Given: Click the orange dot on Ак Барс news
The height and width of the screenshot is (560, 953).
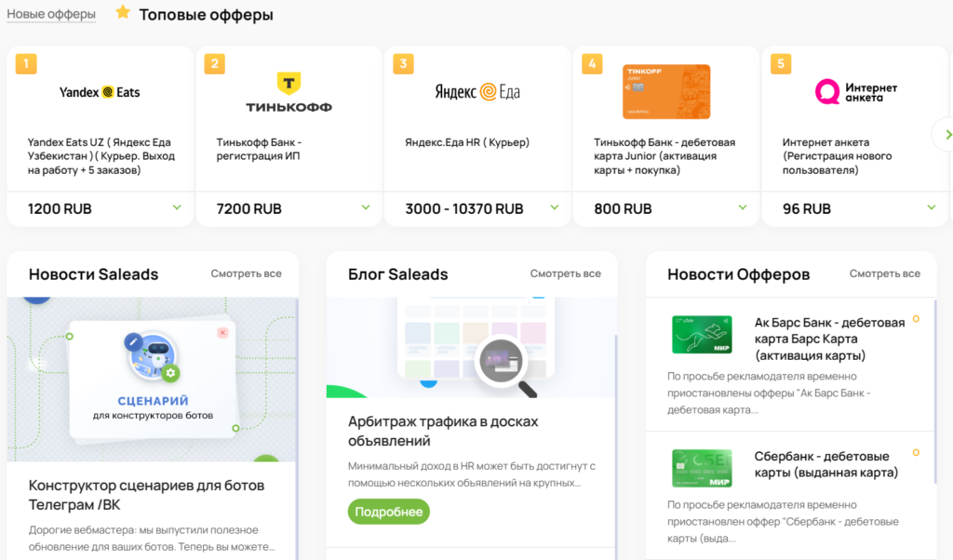Looking at the screenshot, I should coord(916,319).
